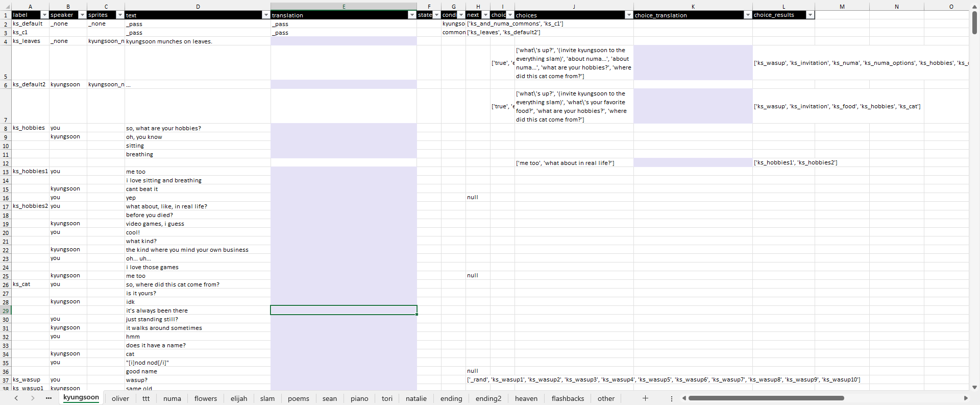
Task: Select row 12 header
Action: click(6, 163)
